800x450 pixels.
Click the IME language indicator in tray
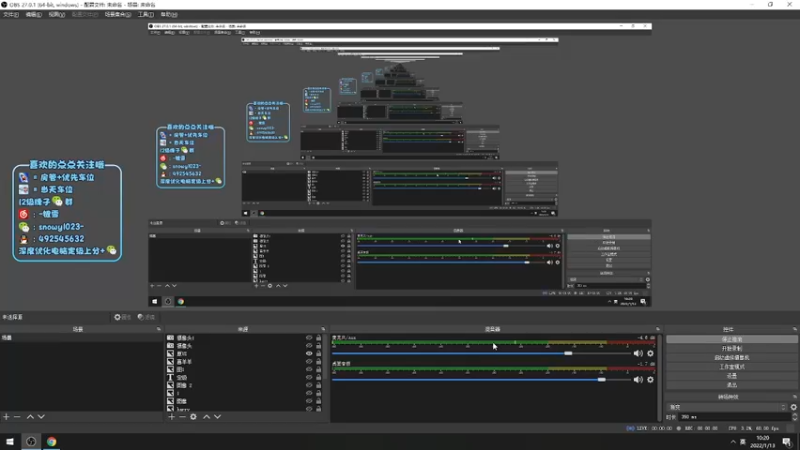[743, 442]
